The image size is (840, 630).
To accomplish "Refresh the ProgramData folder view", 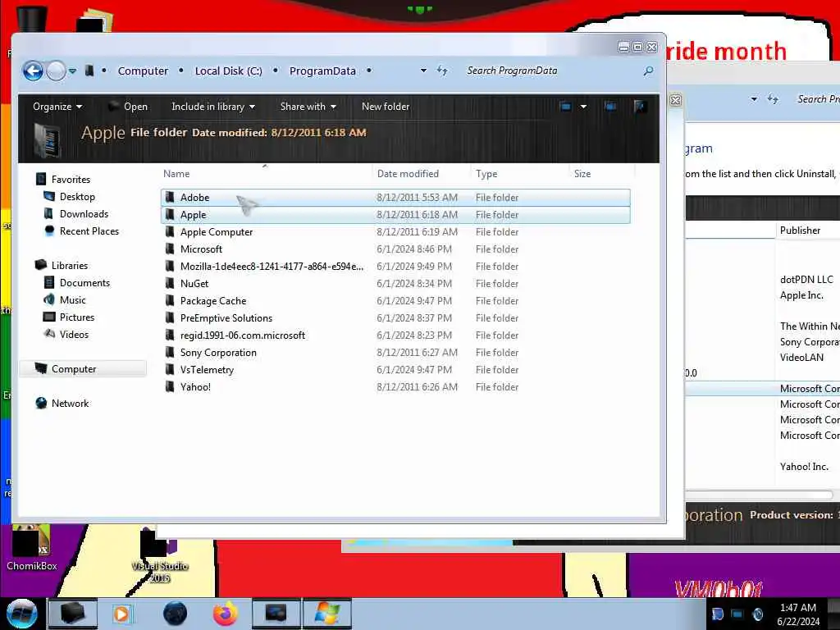I will (442, 71).
